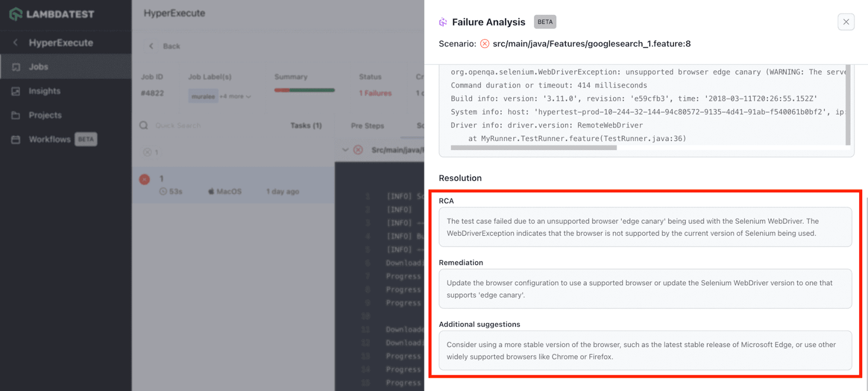
Task: Open Projects in the sidebar
Action: tap(66, 115)
